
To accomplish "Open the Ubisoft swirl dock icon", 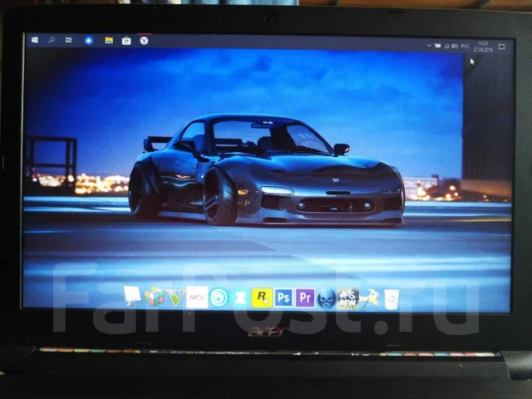I will point(219,298).
